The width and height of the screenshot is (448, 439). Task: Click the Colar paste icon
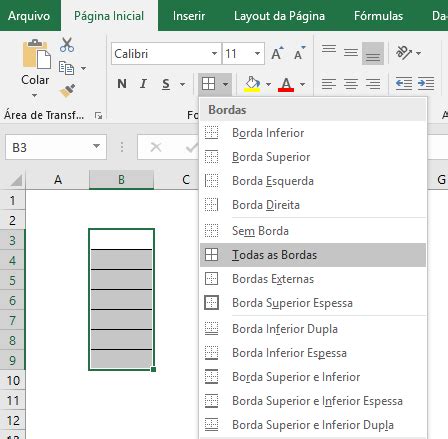tap(37, 54)
